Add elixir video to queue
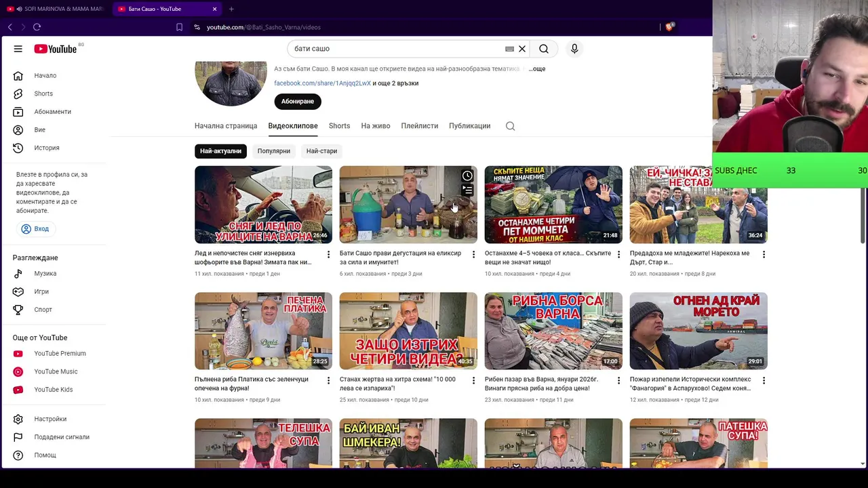Image resolution: width=868 pixels, height=488 pixels. click(468, 190)
